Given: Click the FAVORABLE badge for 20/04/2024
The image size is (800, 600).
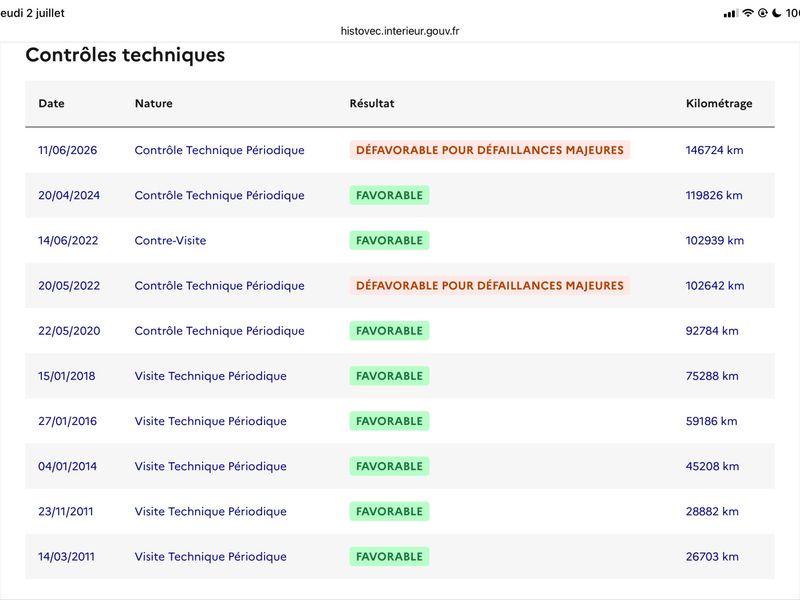Looking at the screenshot, I should [x=389, y=195].
